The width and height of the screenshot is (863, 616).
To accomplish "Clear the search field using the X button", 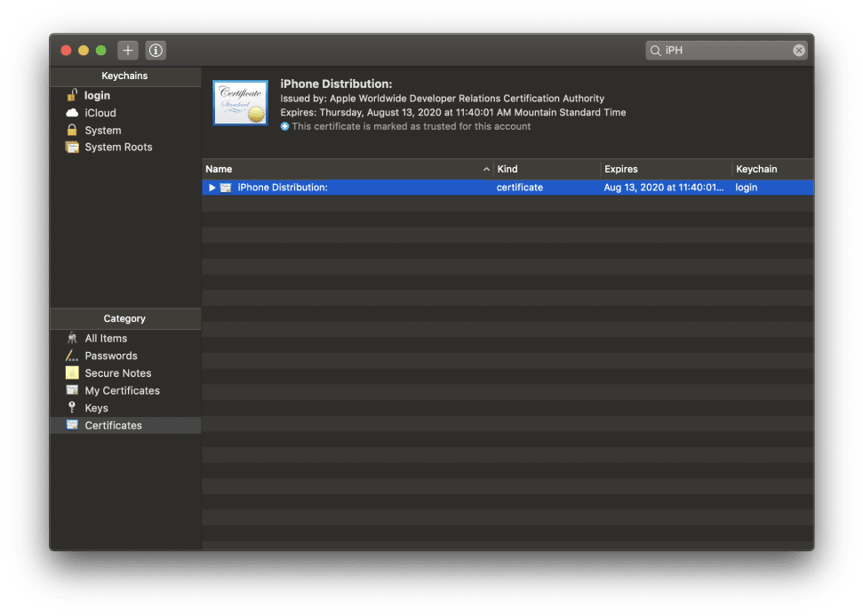I will 798,50.
